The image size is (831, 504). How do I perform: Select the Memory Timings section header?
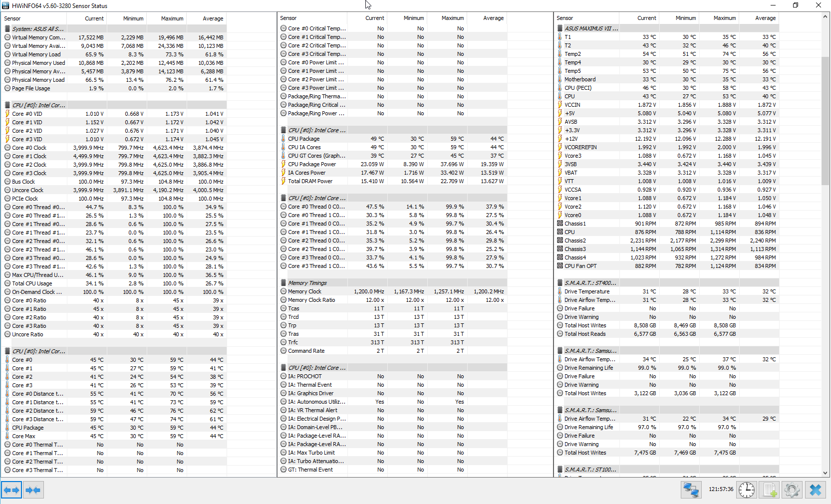[307, 283]
